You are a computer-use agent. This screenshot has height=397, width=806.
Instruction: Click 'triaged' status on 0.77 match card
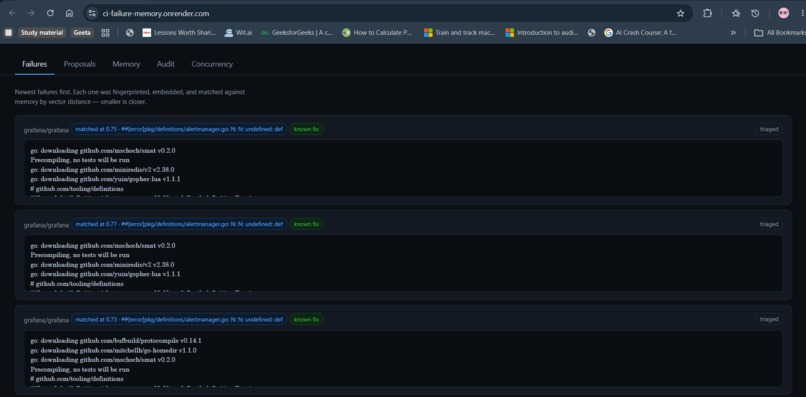pyautogui.click(x=769, y=224)
